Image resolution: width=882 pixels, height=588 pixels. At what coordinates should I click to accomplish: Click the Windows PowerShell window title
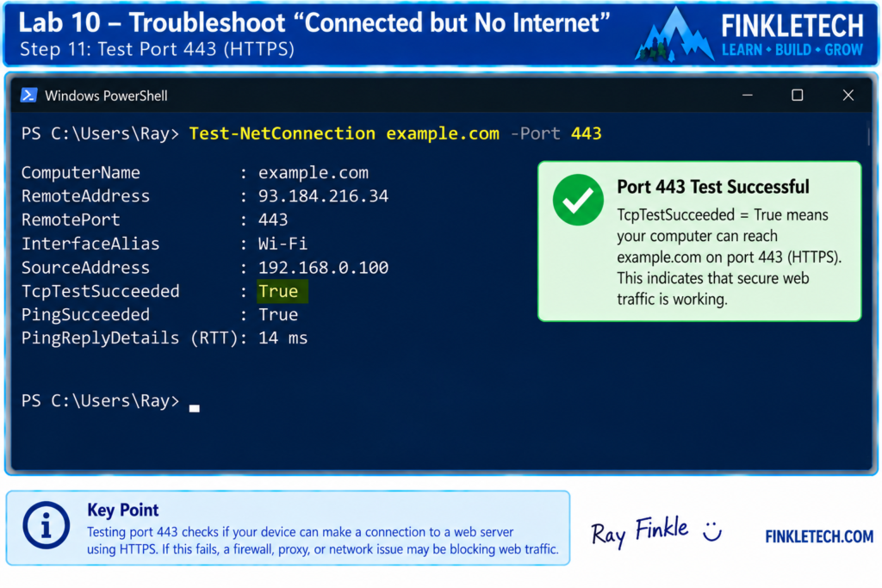106,96
